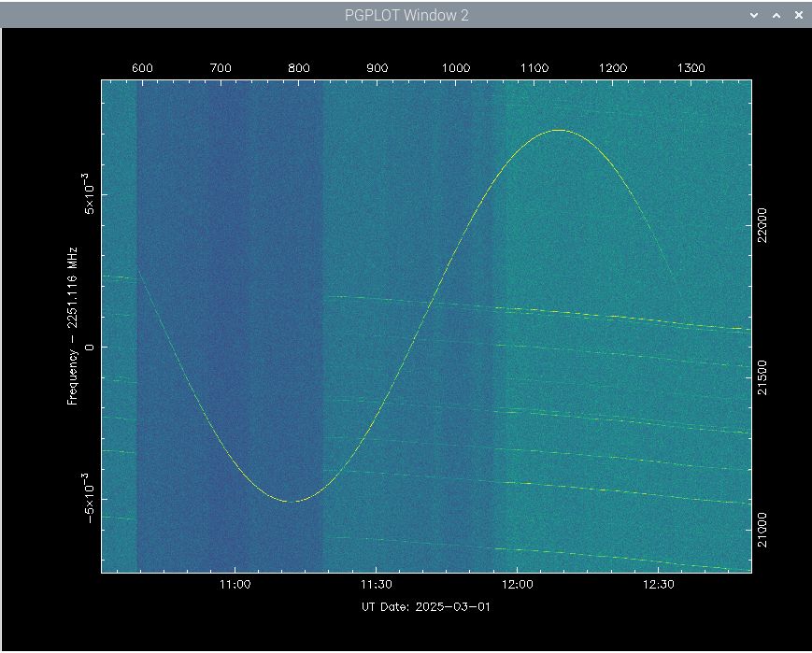Click the peak of the yellow sinusoidal curve

(559, 130)
